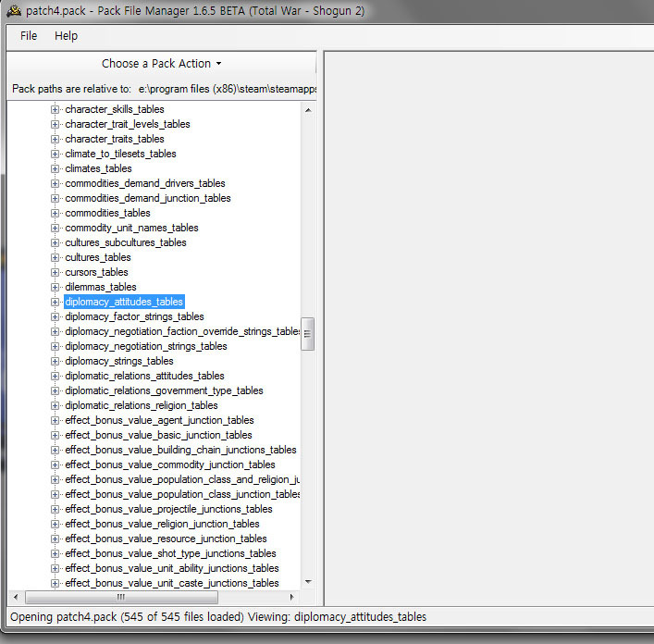Open the Help menu
Screen dimensions: 654x644
pos(66,36)
